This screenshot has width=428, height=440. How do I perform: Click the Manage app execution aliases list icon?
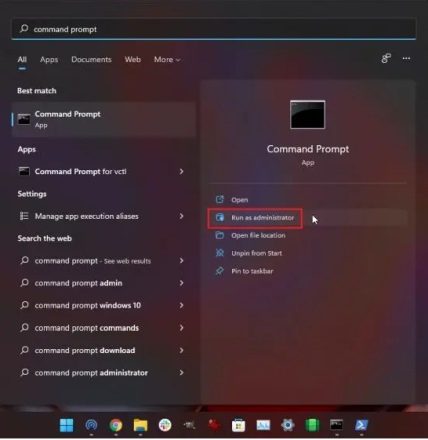(24, 216)
